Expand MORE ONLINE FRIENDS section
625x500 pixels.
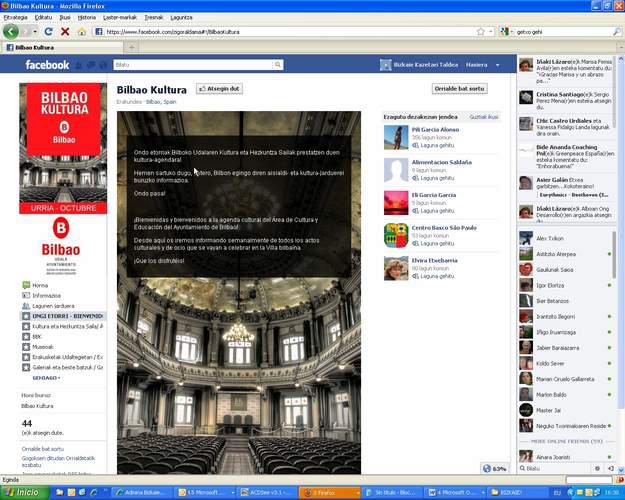click(567, 441)
